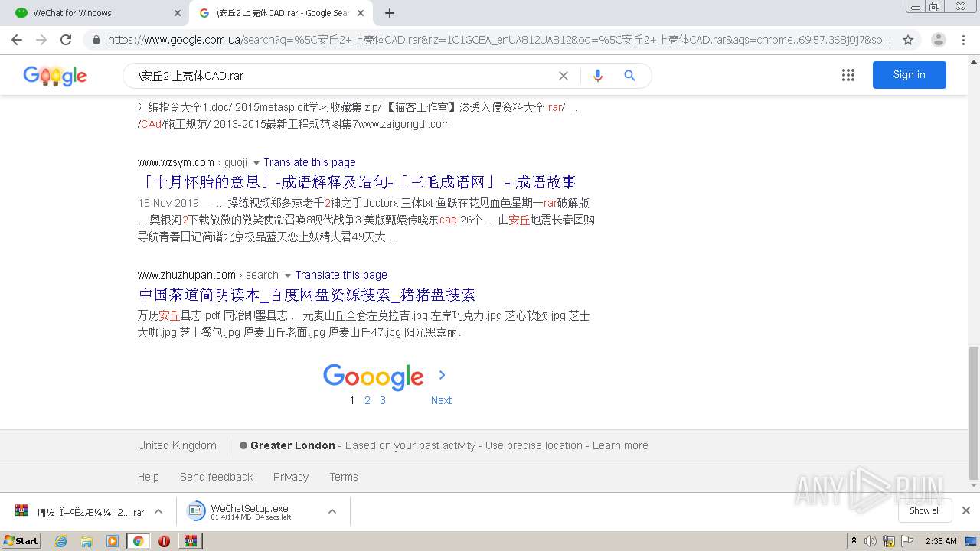The height and width of the screenshot is (551, 980).
Task: Close the WeChat for Windows tab
Action: [x=178, y=13]
